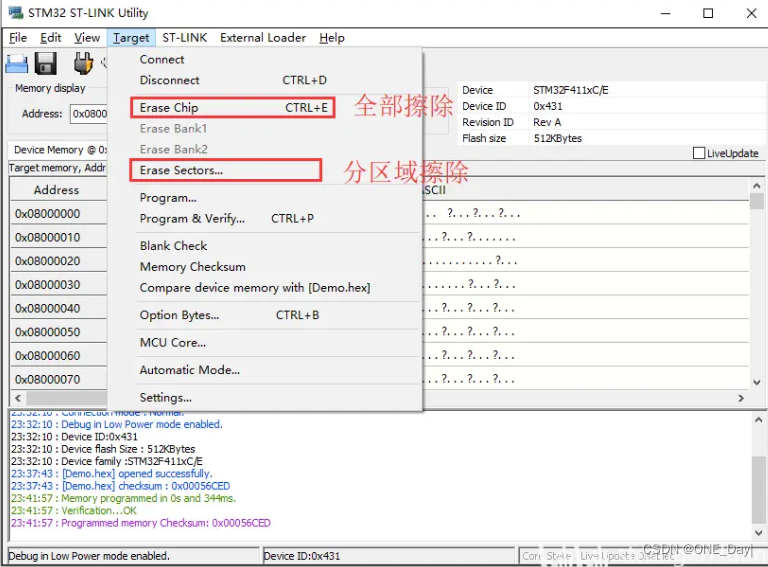Open the View menu
Viewport: 768px width, 567px height.
[x=87, y=38]
